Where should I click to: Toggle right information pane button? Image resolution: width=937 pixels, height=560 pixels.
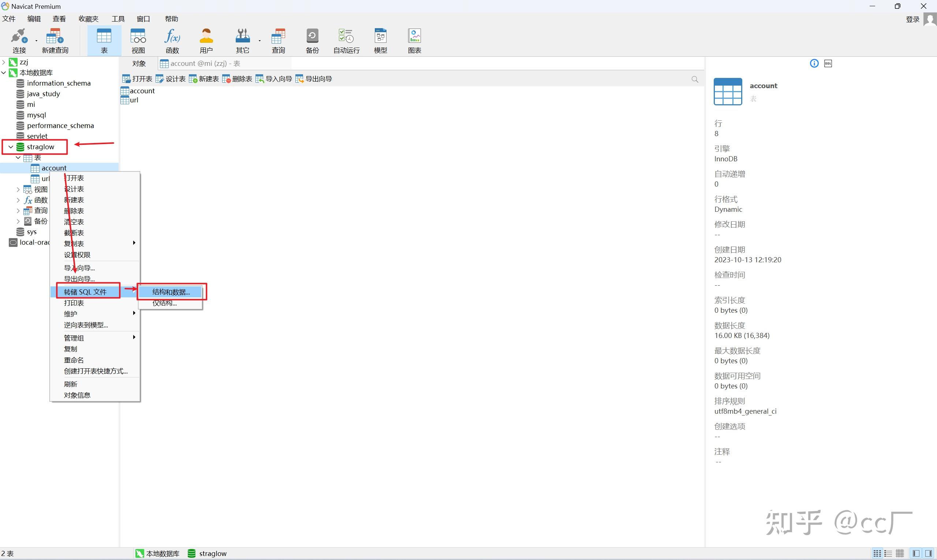click(x=929, y=553)
